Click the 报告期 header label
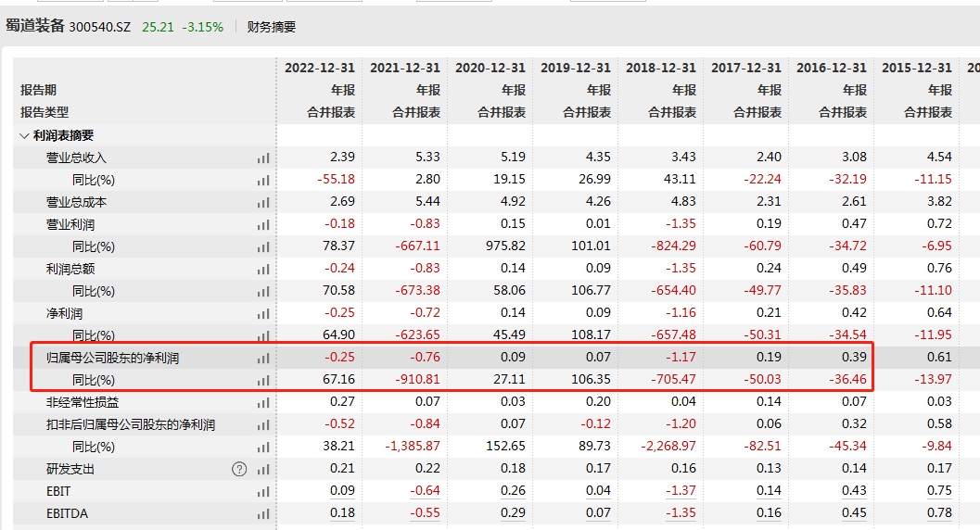This screenshot has height=530, width=980. pyautogui.click(x=38, y=90)
